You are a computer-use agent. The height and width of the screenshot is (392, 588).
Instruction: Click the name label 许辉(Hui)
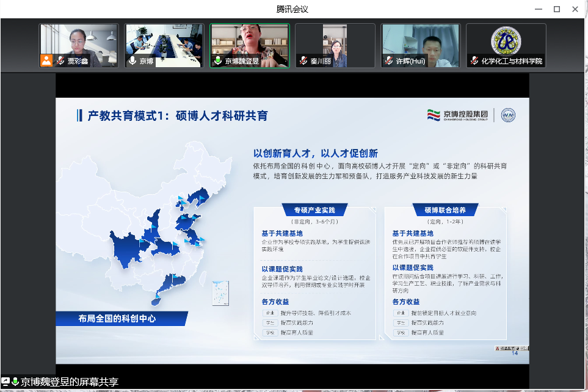411,61
